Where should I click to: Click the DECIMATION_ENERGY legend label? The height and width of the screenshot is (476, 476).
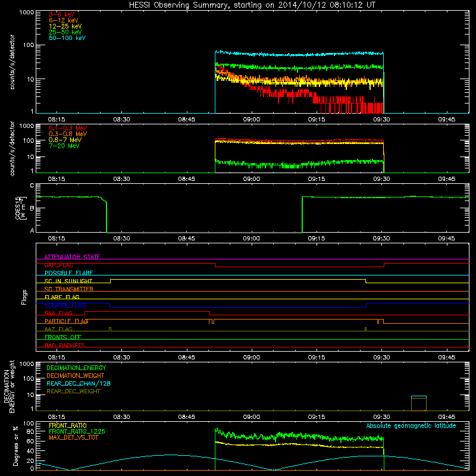pyautogui.click(x=76, y=368)
